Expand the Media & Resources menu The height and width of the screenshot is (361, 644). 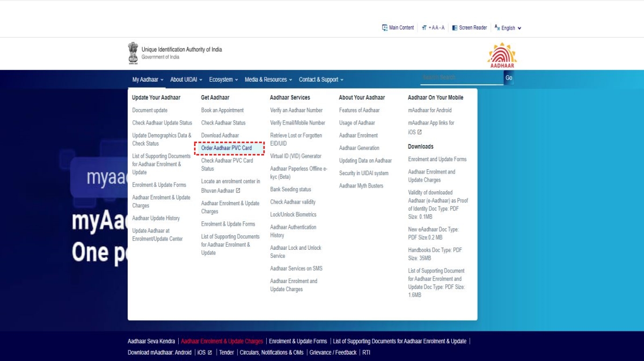[268, 80]
